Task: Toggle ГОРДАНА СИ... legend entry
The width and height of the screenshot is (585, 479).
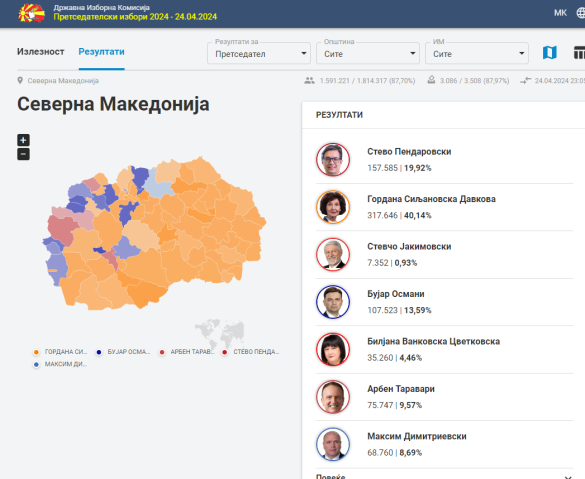Action: tap(60, 352)
